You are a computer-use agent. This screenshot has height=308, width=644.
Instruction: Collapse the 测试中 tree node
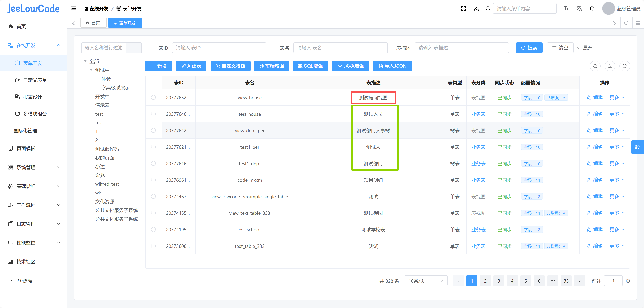91,70
